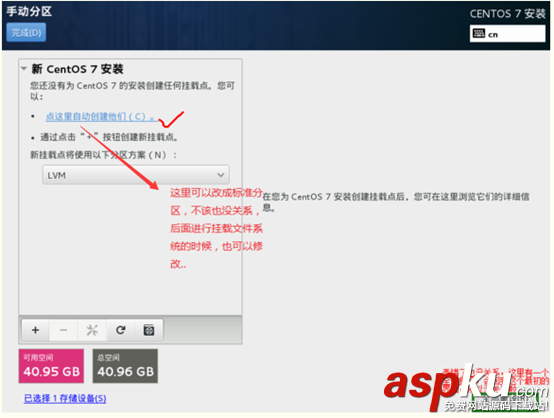The height and width of the screenshot is (418, 554).
Task: Open the configure mount point tools icon
Action: point(92,330)
